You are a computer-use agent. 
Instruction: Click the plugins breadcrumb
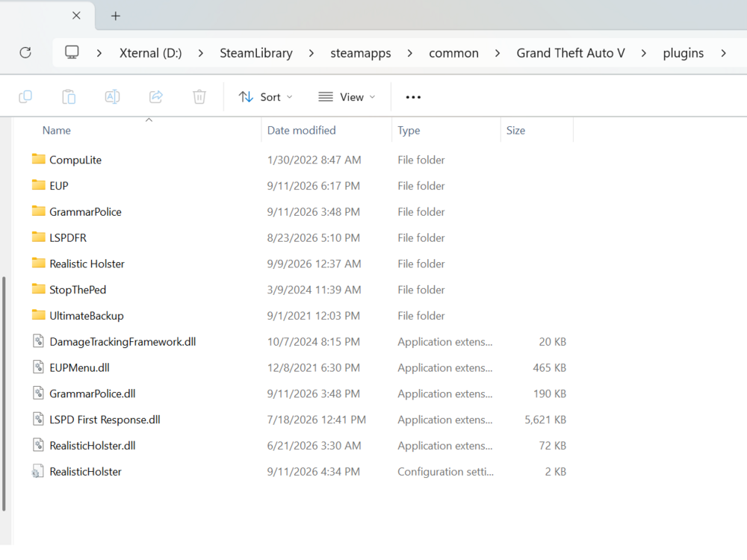click(x=684, y=53)
